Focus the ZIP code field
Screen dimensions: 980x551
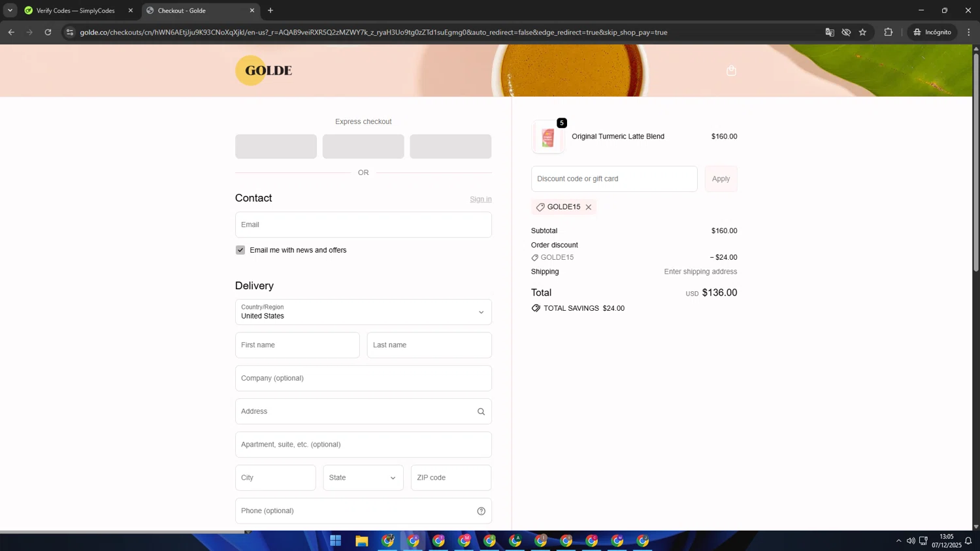coord(451,478)
